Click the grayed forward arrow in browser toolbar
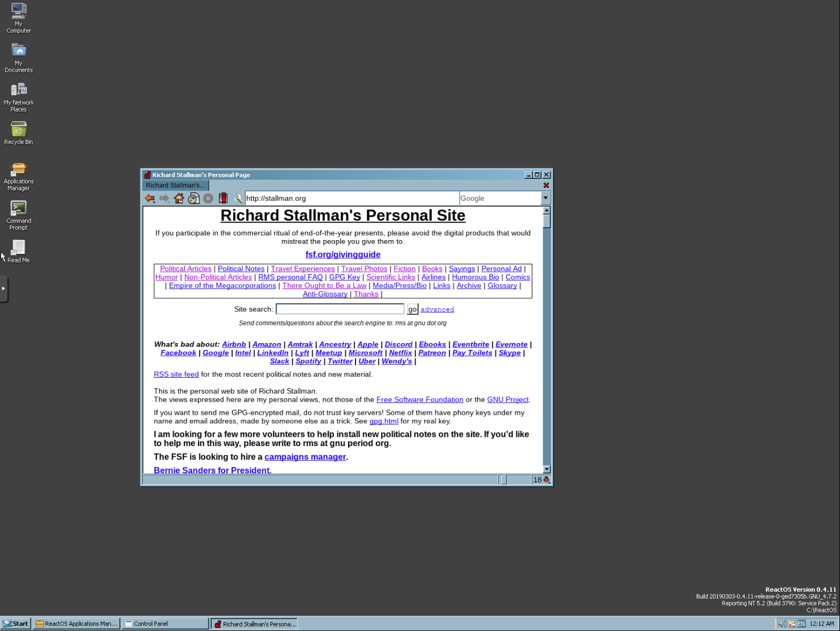The height and width of the screenshot is (631, 840). [x=164, y=198]
